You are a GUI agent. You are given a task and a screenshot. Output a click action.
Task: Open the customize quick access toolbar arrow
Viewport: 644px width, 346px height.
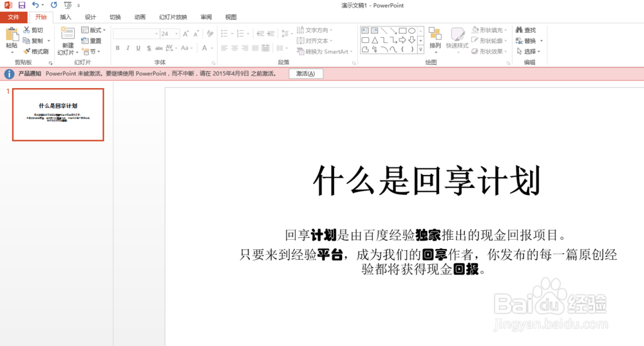point(79,5)
